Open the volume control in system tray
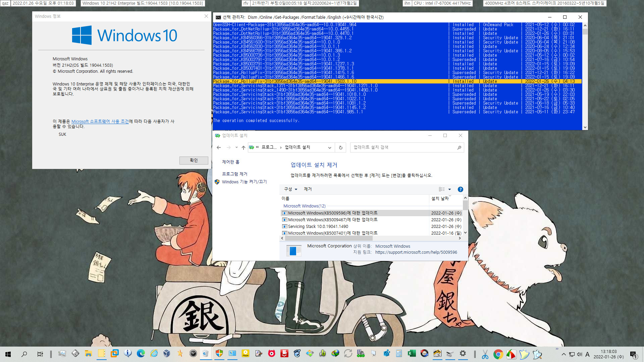644x362 pixels. pyautogui.click(x=580, y=354)
